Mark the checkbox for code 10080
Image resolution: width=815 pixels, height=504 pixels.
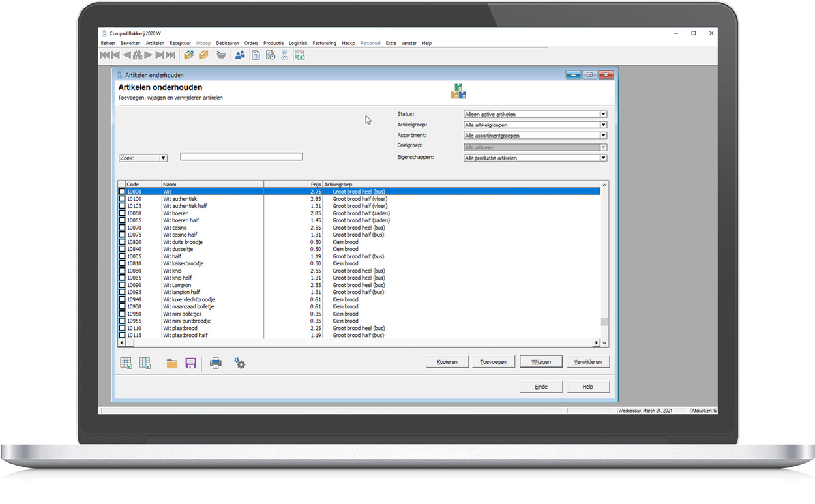coord(122,271)
